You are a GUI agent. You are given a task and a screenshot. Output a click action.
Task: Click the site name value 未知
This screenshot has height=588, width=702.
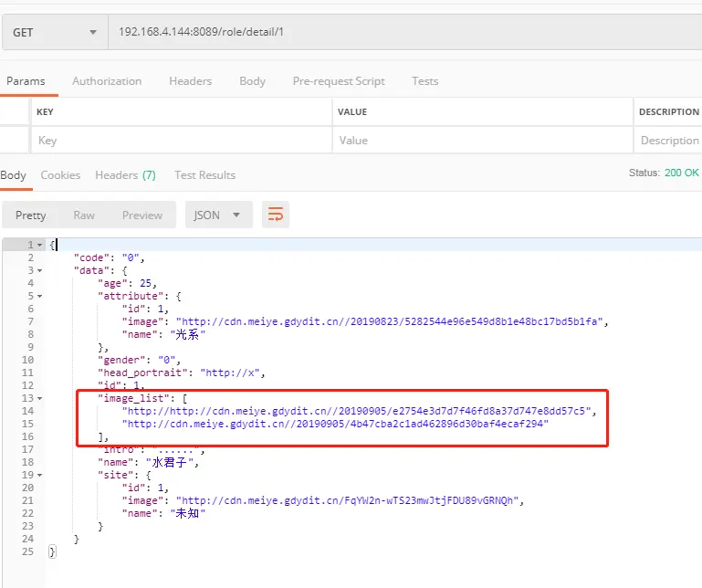[x=187, y=513]
